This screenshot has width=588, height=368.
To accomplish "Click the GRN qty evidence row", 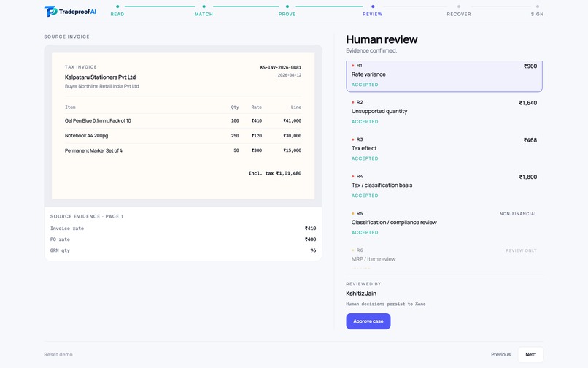I will click(183, 250).
